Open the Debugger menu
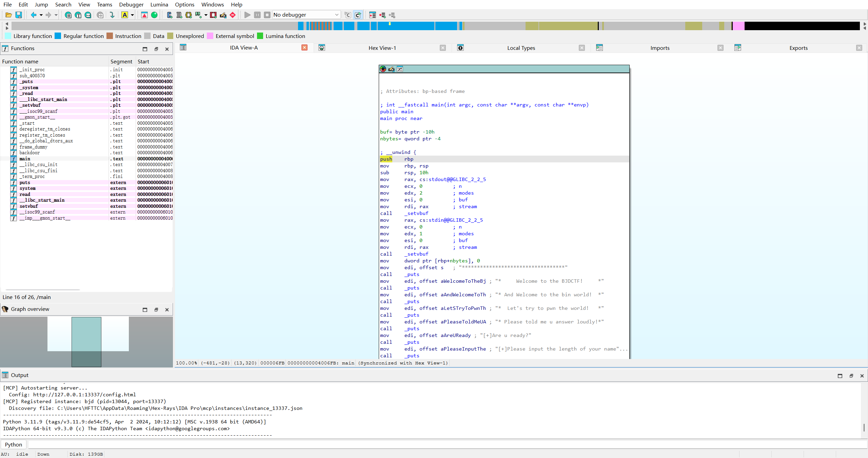Image resolution: width=868 pixels, height=458 pixels. point(131,4)
